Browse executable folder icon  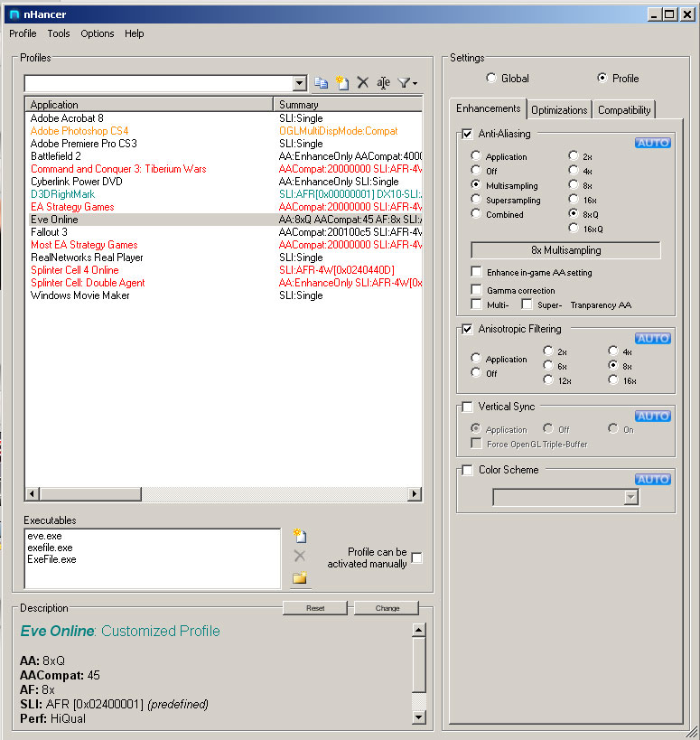300,577
